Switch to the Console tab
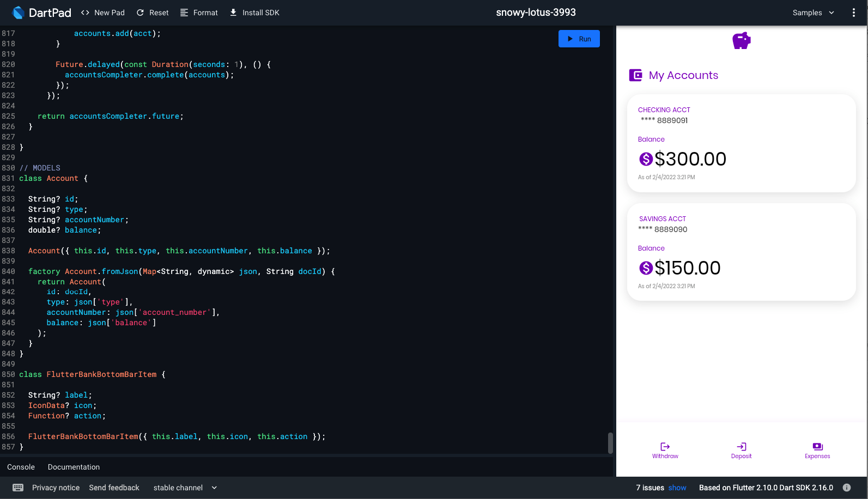Screen dimensions: 868x499 (21, 467)
